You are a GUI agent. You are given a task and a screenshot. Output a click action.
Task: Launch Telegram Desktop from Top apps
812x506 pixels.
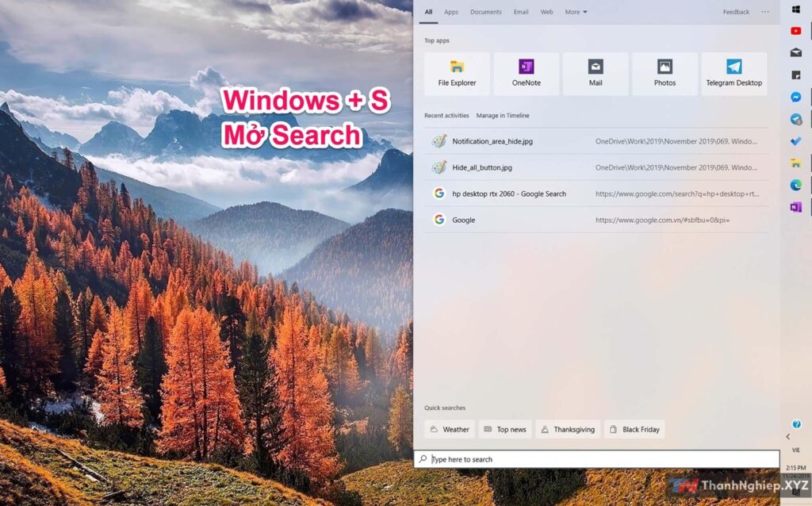[x=733, y=74]
